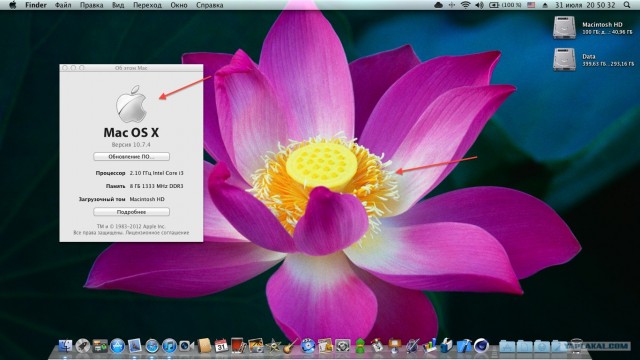
Task: Launch Photo Booth in the Dock
Action: (238, 345)
